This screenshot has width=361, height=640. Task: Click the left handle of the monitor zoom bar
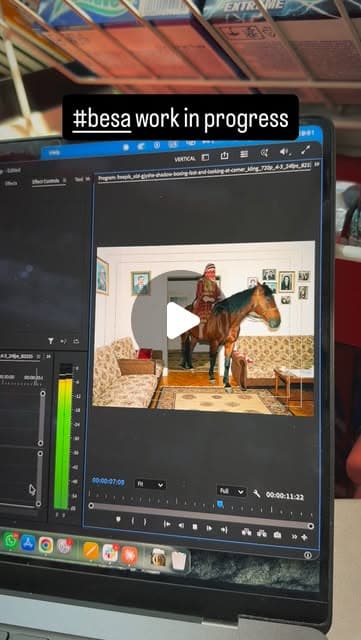(91, 506)
